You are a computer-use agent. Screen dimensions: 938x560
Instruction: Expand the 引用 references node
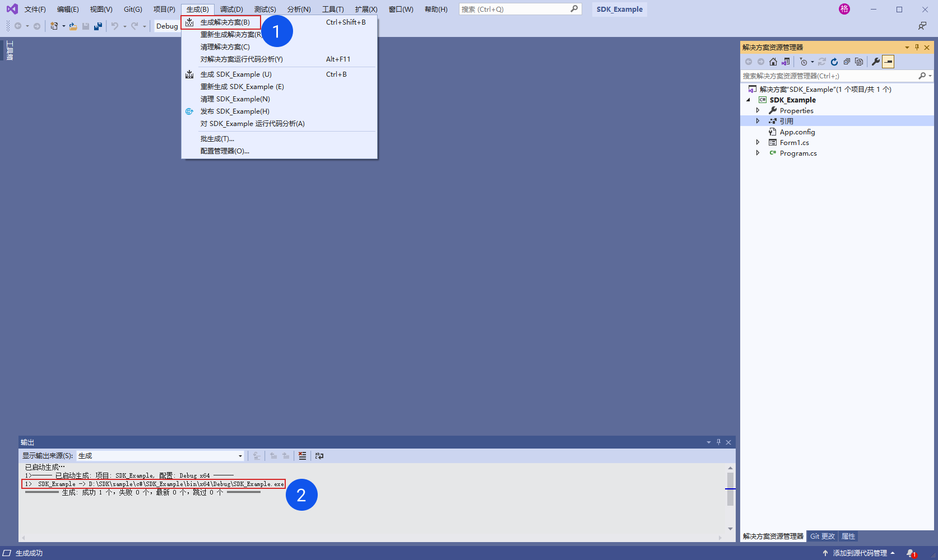tap(758, 121)
